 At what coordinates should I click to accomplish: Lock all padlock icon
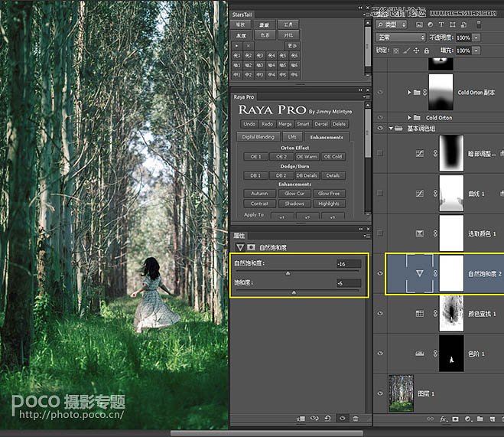pos(427,51)
